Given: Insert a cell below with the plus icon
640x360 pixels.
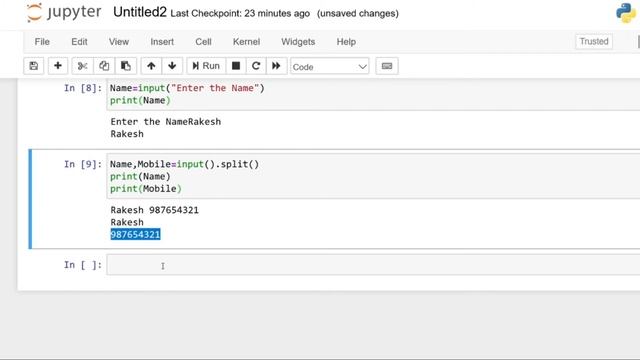Looking at the screenshot, I should click(x=58, y=66).
